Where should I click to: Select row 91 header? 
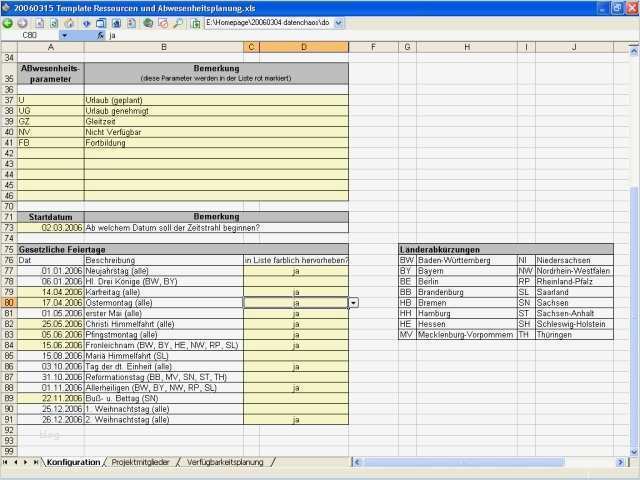(x=9, y=420)
